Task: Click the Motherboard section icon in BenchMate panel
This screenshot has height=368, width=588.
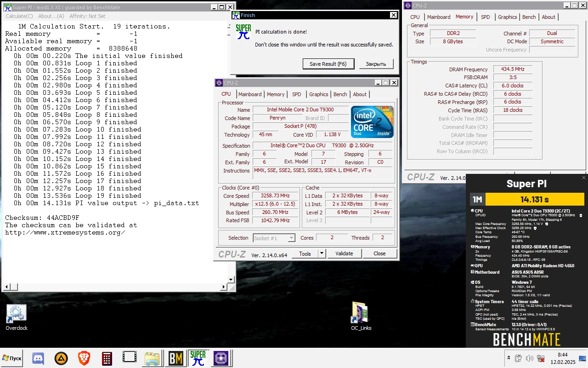Action: coord(472,272)
